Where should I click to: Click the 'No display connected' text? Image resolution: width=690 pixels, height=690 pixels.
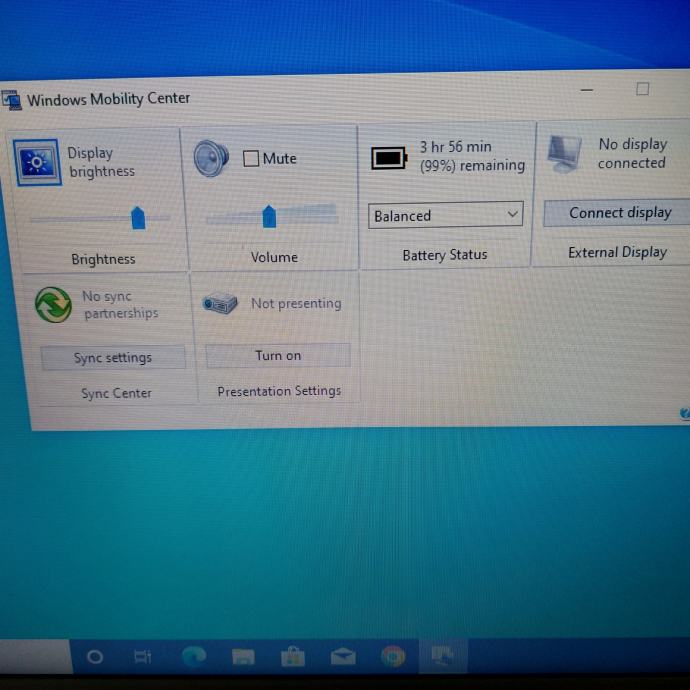tap(632, 154)
